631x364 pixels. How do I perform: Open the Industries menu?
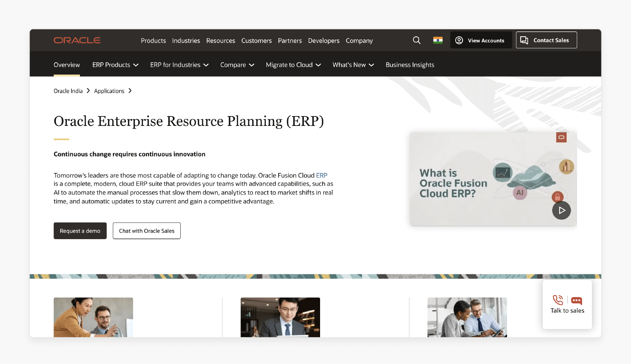186,40
